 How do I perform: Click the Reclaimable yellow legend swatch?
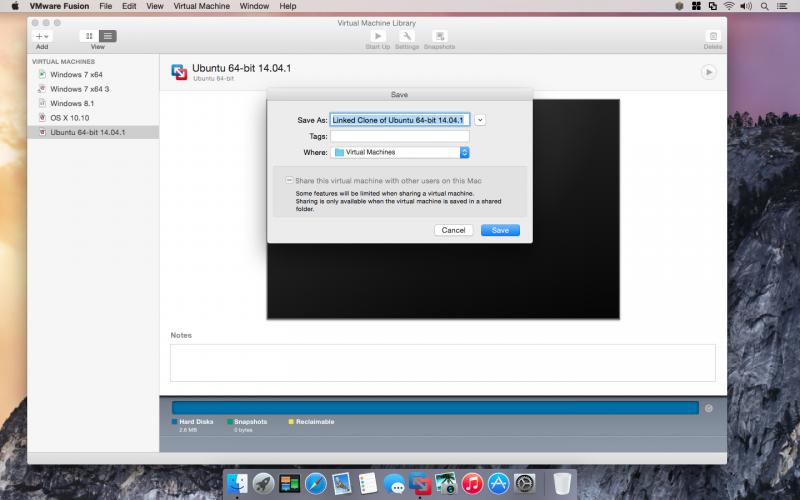pos(291,422)
